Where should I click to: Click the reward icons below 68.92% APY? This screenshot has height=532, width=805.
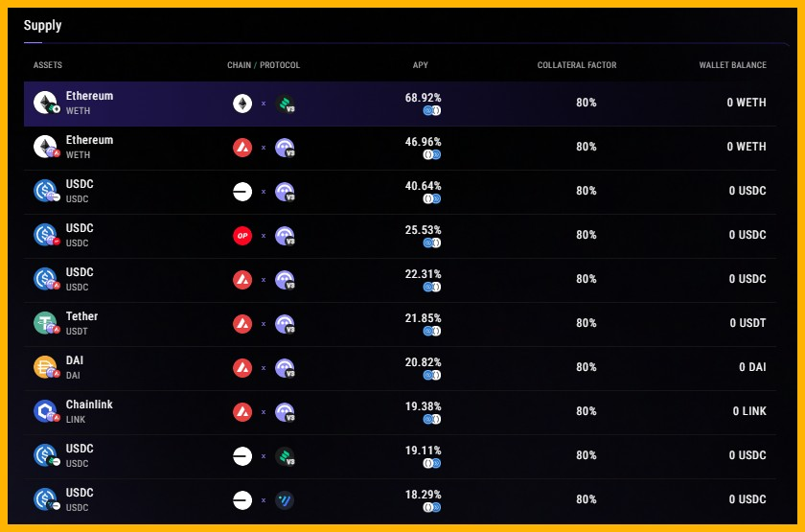pos(432,110)
